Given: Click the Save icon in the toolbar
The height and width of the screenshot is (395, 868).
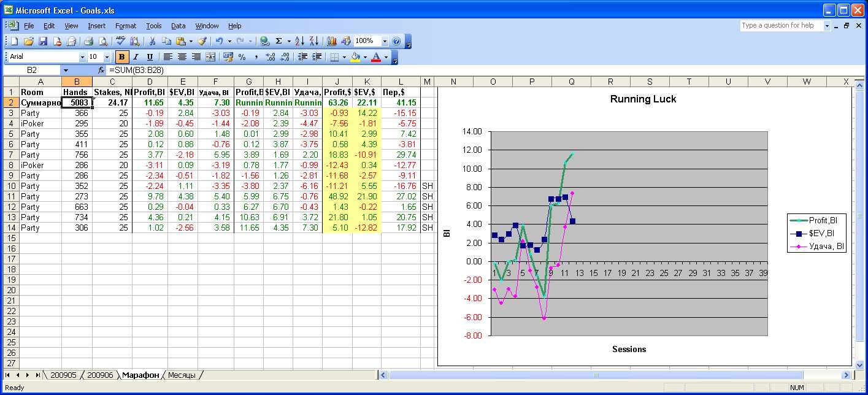Looking at the screenshot, I should (43, 41).
